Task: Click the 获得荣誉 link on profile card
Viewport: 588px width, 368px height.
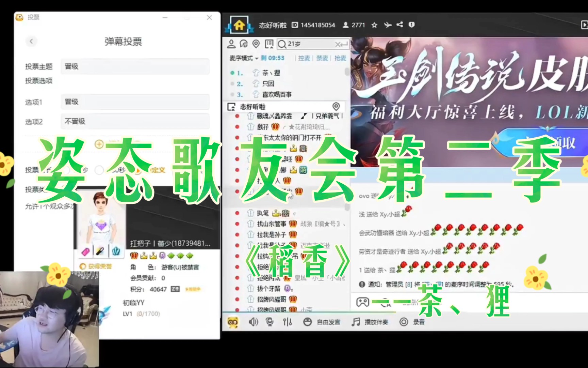Action: [96, 266]
